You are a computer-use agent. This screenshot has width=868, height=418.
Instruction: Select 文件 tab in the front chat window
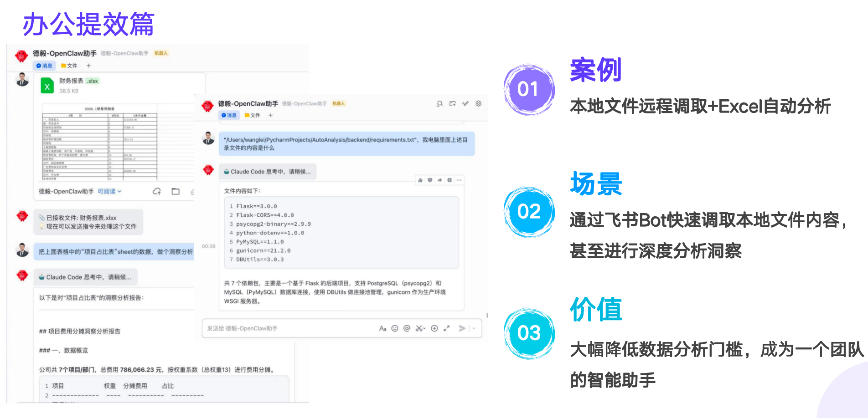(x=253, y=115)
